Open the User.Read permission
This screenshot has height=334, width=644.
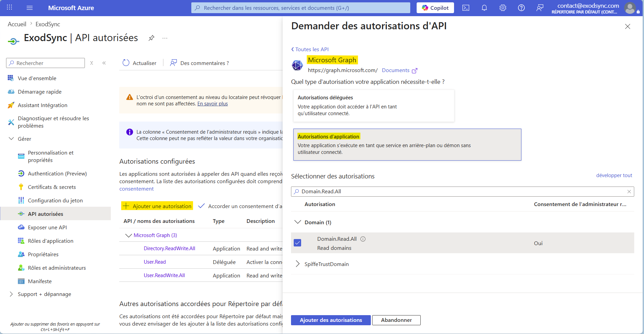coord(155,262)
